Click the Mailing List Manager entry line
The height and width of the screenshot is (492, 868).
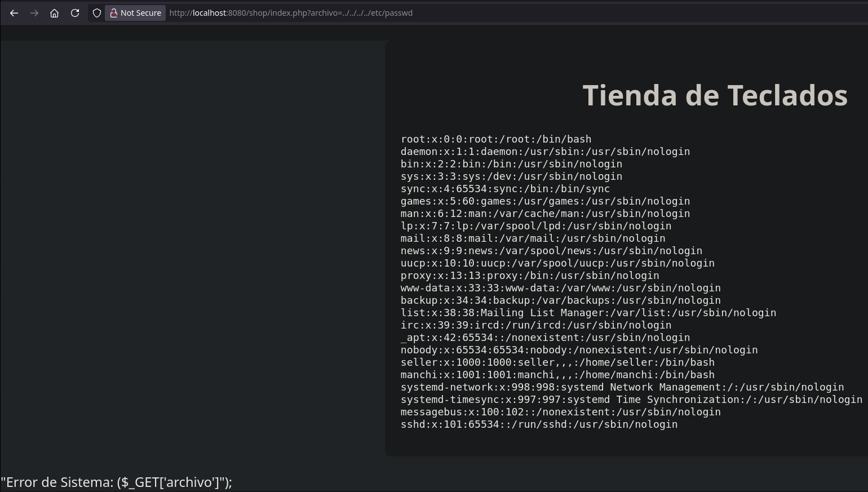[588, 313]
